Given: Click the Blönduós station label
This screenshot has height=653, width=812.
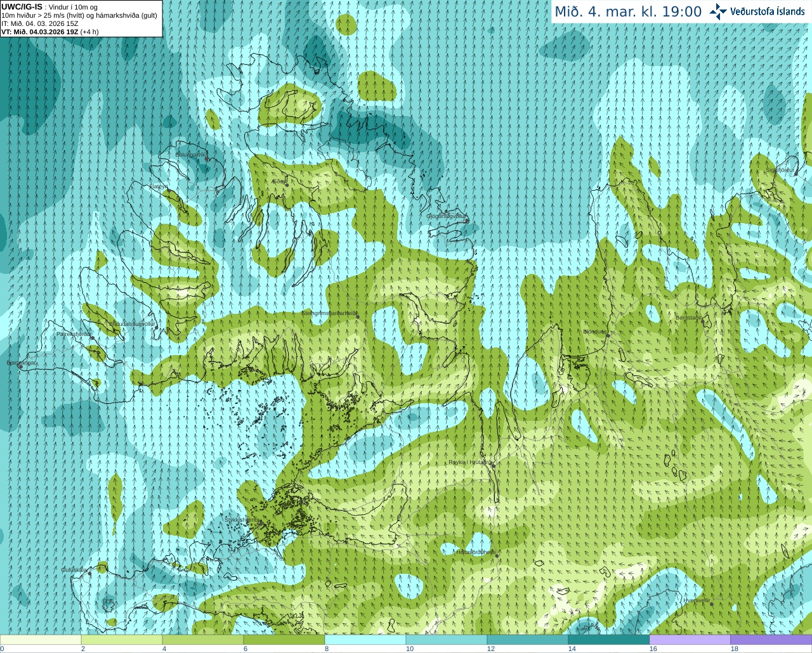Looking at the screenshot, I should coord(595,332).
